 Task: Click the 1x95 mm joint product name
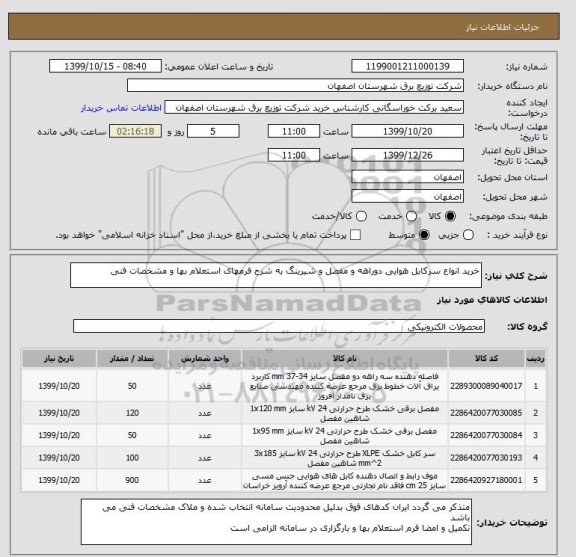click(x=345, y=436)
